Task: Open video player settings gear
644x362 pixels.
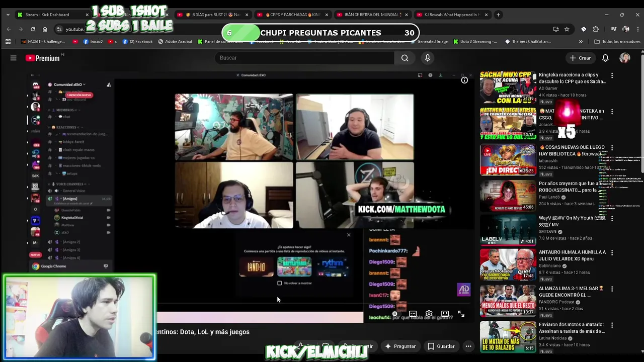Action: coord(429,314)
